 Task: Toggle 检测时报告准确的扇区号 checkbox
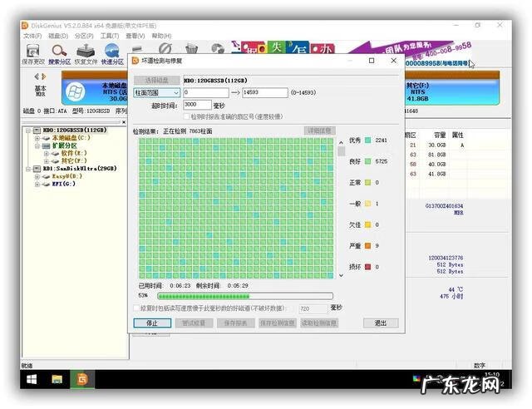[x=186, y=116]
